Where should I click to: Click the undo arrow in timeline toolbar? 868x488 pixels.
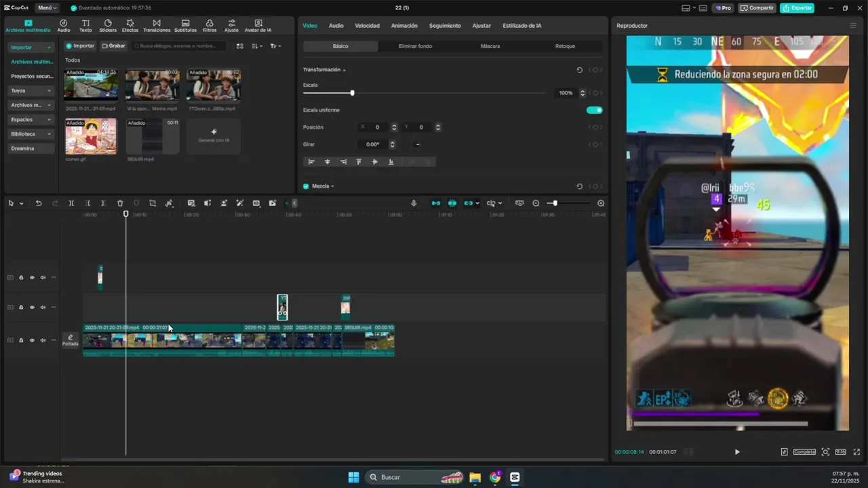pos(39,203)
